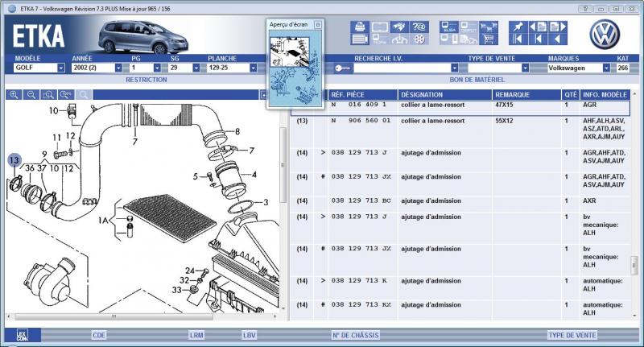Select part row N 016 409 1
The image size is (644, 347).
(460, 108)
